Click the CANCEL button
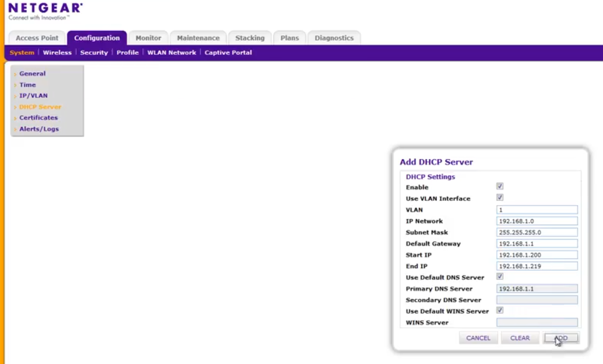Screen dimensions: 603x364 [x=478, y=338]
